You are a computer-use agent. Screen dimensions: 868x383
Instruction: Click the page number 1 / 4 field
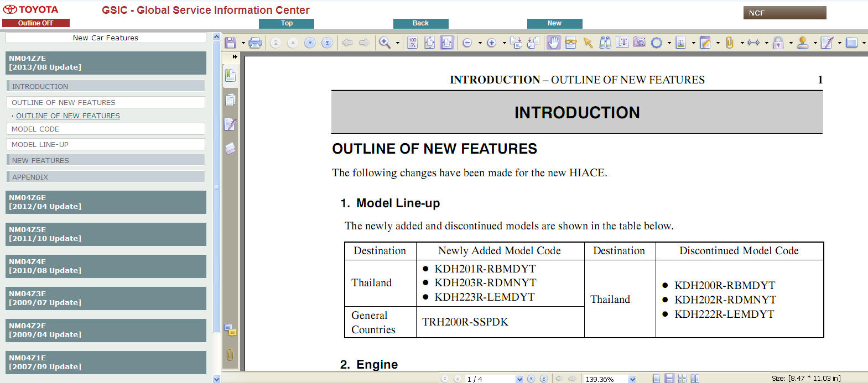pos(490,379)
